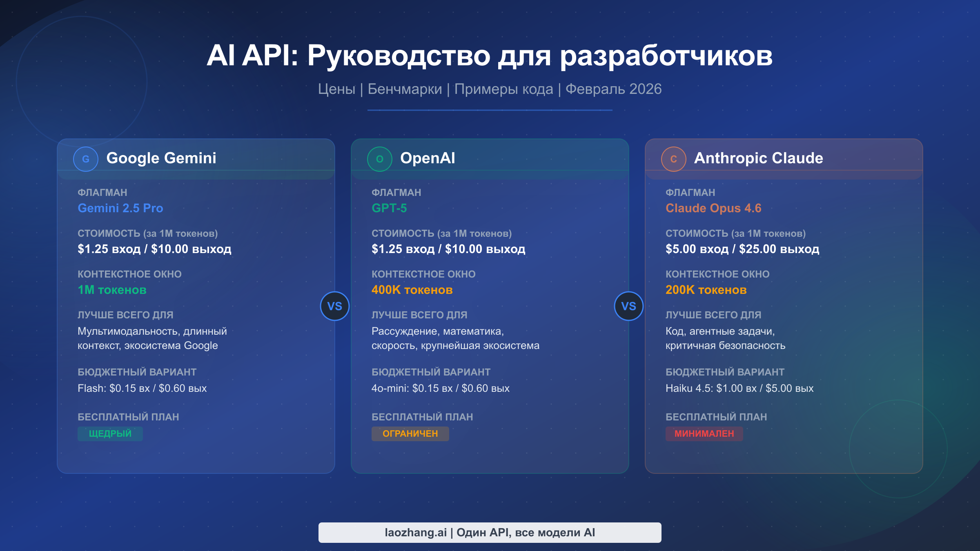Screen dimensions: 980x551
Task: Click the Anthropic Claude card heading
Action: click(x=758, y=158)
